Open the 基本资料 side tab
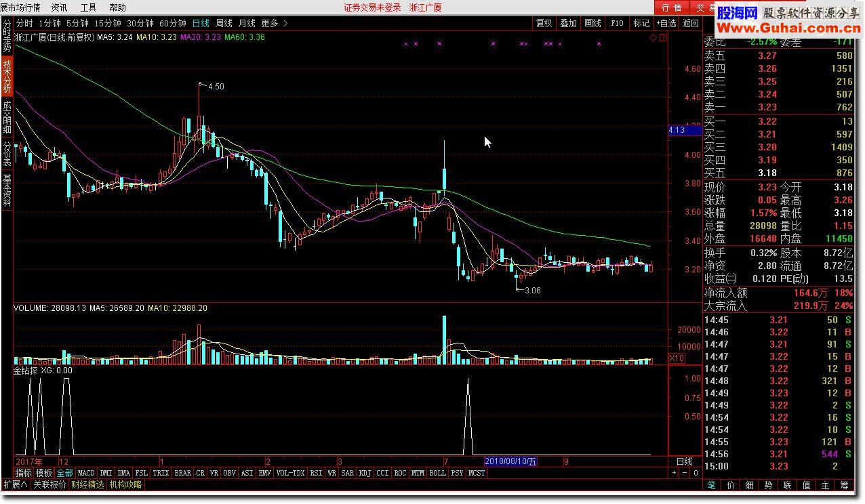865x504 pixels. (x=7, y=190)
